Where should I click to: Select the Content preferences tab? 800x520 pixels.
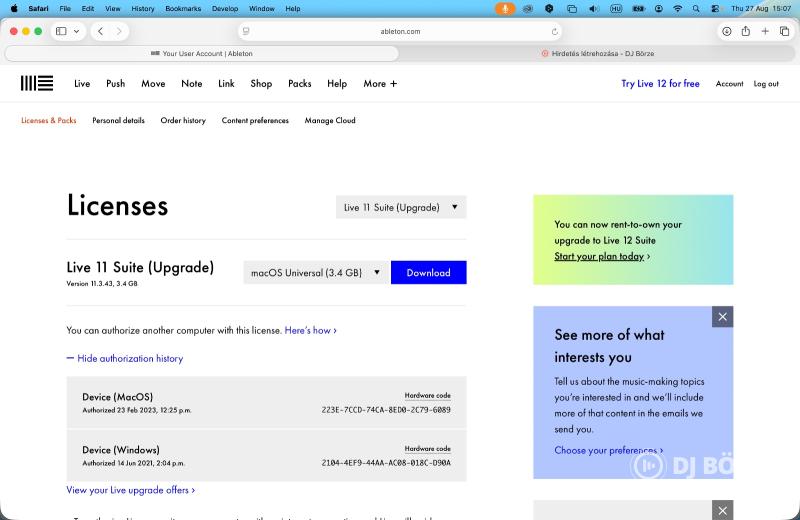tap(255, 120)
